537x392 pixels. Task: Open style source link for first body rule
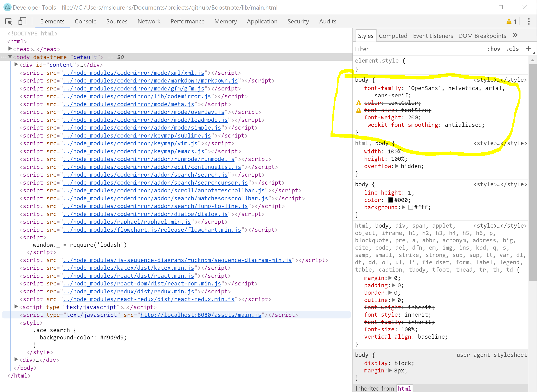[x=500, y=80]
